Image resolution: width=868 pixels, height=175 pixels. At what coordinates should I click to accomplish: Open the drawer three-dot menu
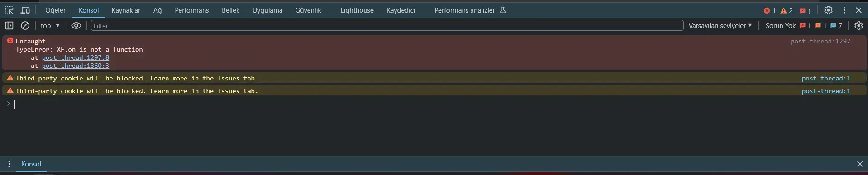[9, 164]
